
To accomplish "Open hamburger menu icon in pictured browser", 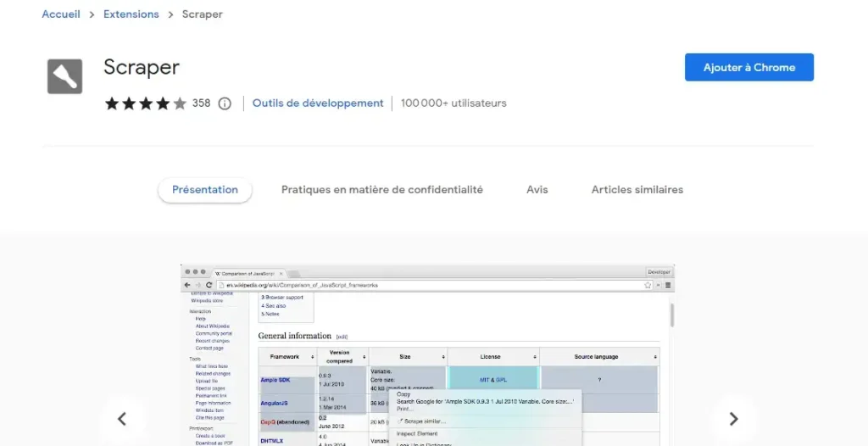I will point(666,285).
